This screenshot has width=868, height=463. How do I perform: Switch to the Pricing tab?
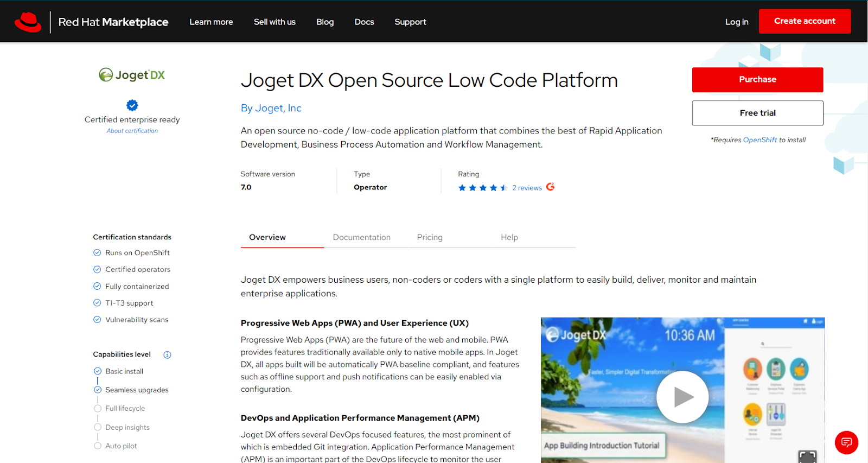click(450, 237)
